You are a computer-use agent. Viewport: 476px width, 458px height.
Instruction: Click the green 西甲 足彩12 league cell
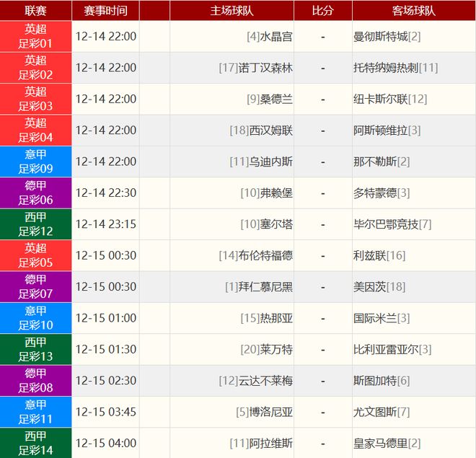pyautogui.click(x=35, y=224)
